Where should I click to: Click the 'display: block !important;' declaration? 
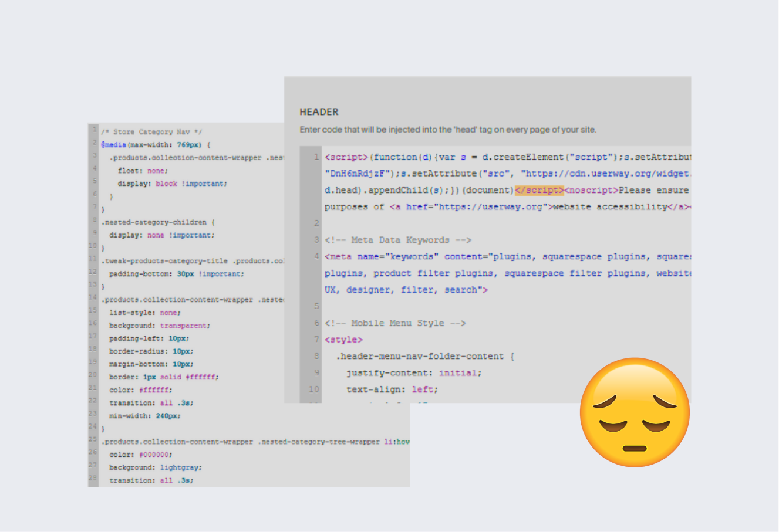point(173,184)
